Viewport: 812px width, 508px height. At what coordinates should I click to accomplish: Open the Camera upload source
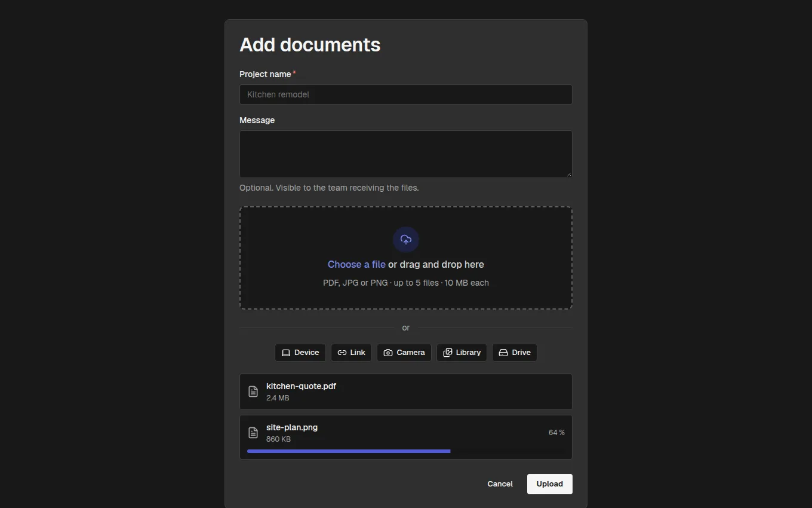[404, 353]
